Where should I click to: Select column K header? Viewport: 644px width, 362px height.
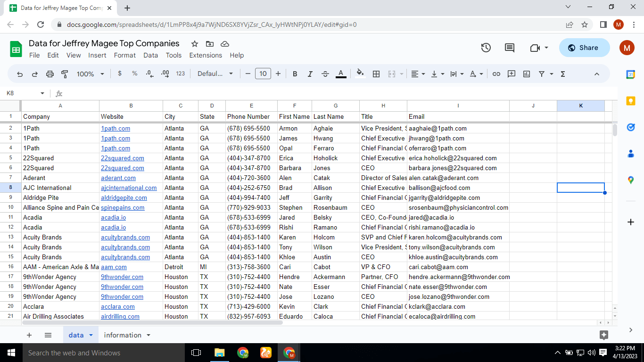pos(581,106)
